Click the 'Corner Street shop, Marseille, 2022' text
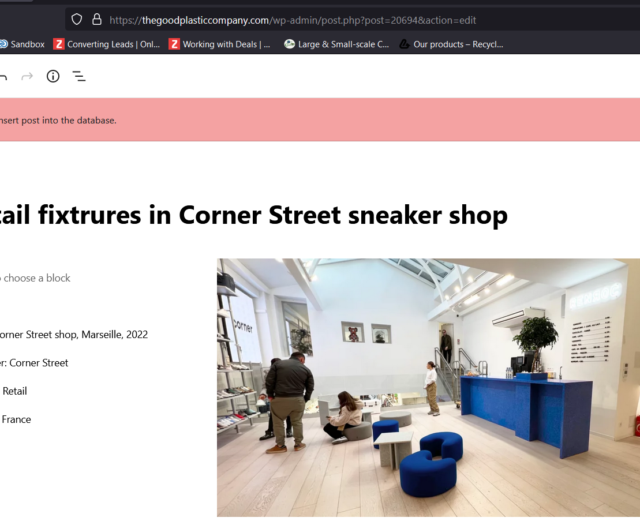 tap(74, 335)
